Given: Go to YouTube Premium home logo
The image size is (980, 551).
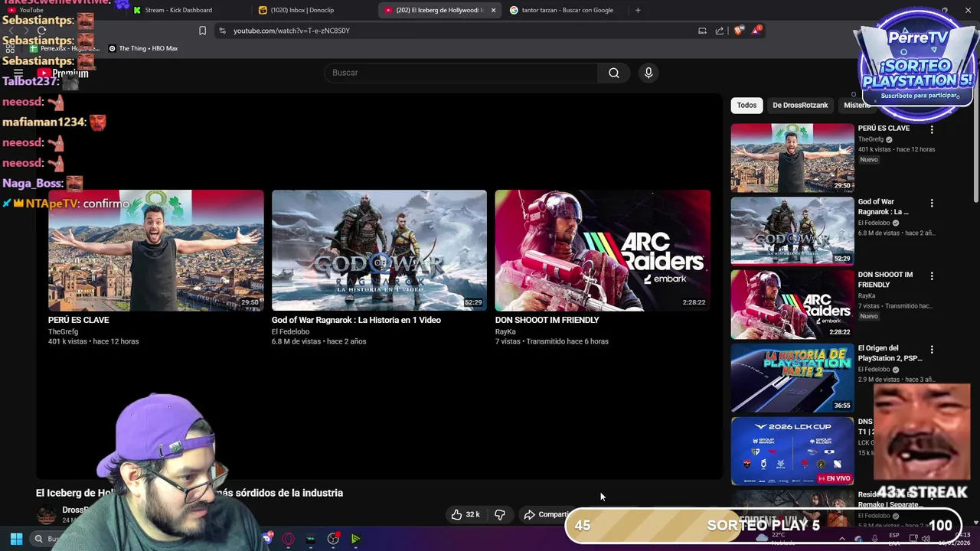Looking at the screenshot, I should pyautogui.click(x=63, y=73).
